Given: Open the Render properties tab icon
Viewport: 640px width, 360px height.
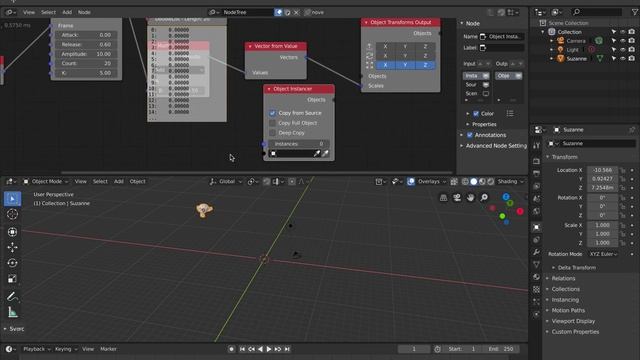Looking at the screenshot, I should 536,161.
